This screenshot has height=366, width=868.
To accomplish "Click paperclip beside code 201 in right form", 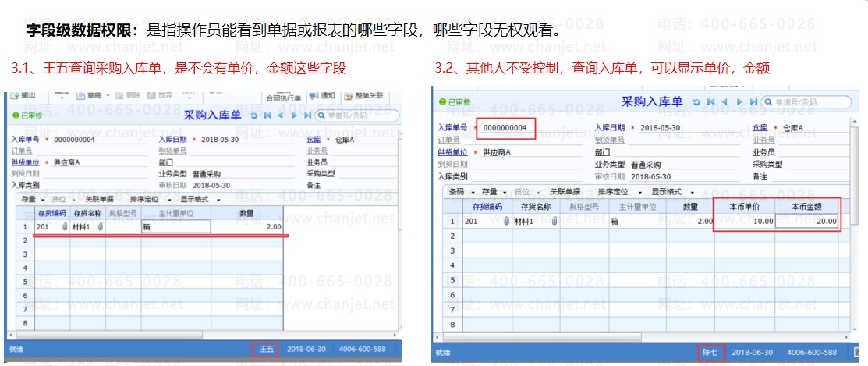I will tap(507, 222).
